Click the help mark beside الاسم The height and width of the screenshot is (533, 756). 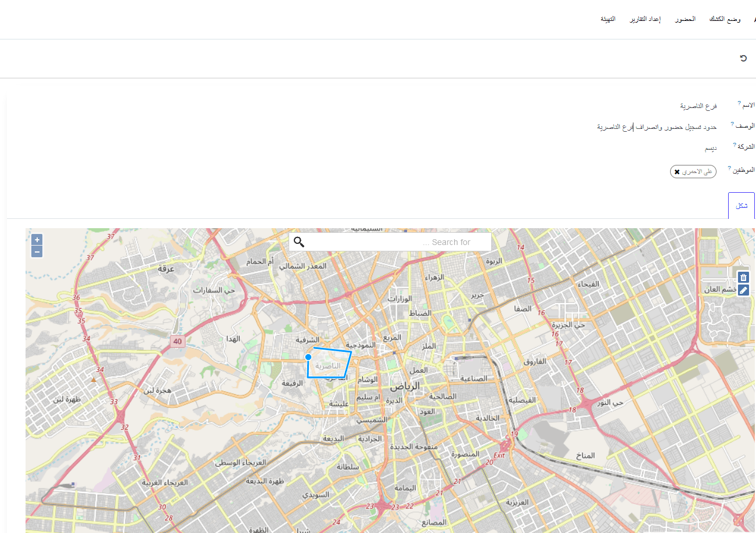(x=739, y=103)
